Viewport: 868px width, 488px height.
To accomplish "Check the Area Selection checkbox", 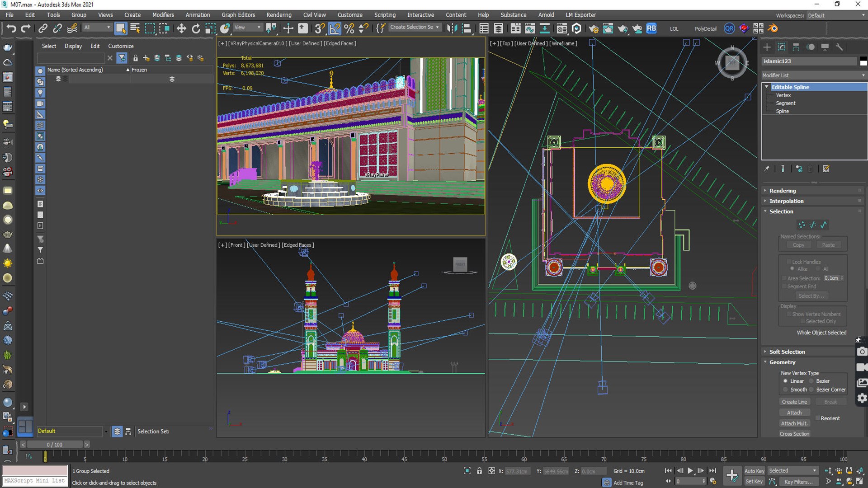I will 784,278.
